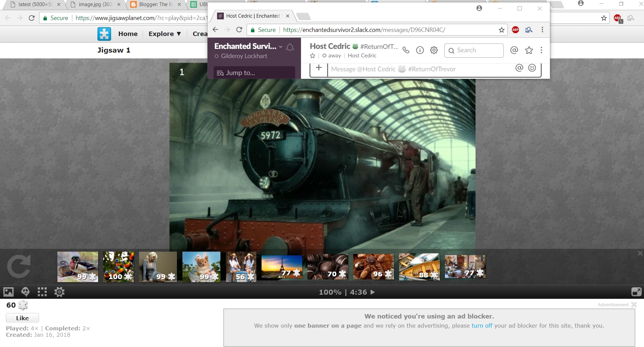Open the Eiffel Tower sunset puzzle thumbnail

[282, 267]
